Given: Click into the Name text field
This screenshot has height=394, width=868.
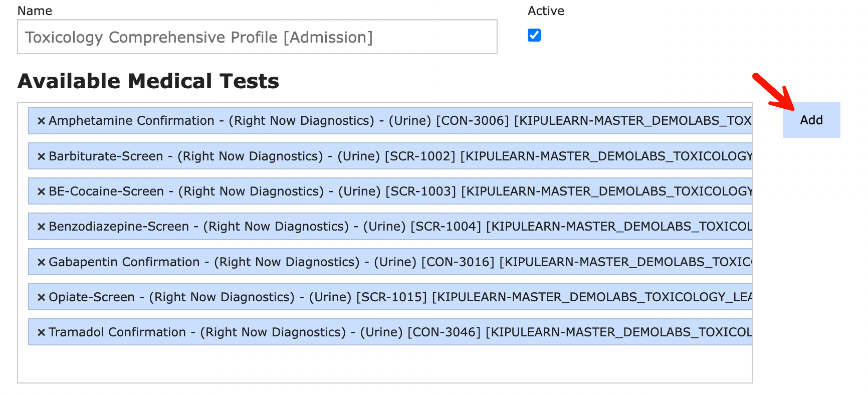Looking at the screenshot, I should (x=257, y=37).
